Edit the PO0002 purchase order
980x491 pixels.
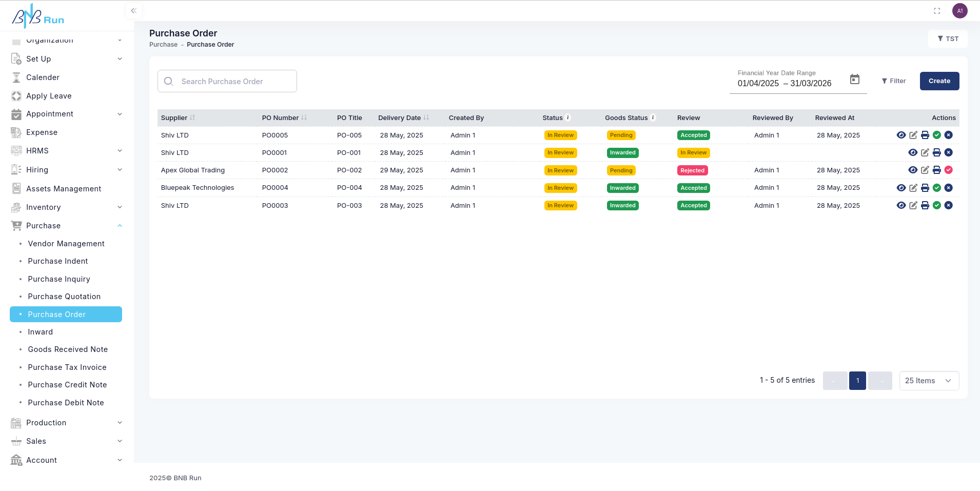point(925,170)
